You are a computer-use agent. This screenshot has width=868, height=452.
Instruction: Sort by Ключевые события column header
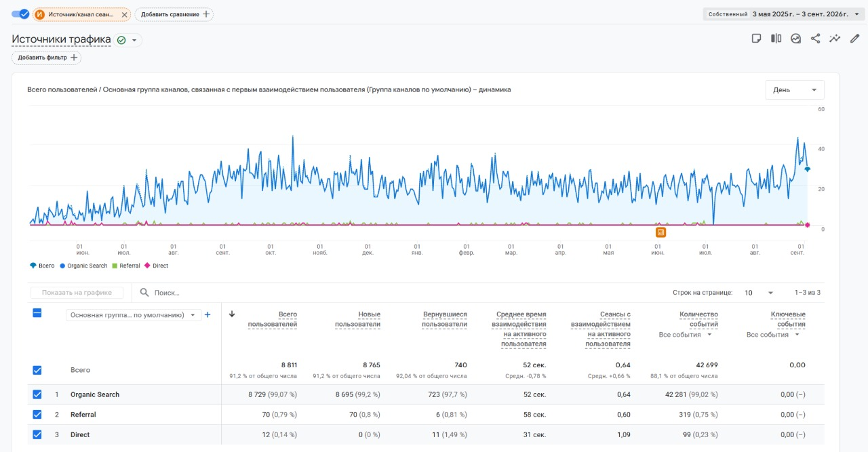pos(788,319)
